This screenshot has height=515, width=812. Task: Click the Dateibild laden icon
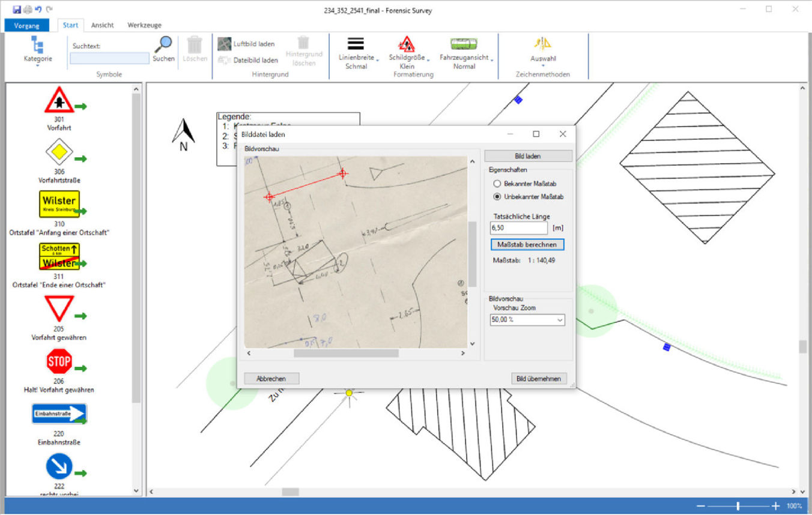(x=225, y=60)
